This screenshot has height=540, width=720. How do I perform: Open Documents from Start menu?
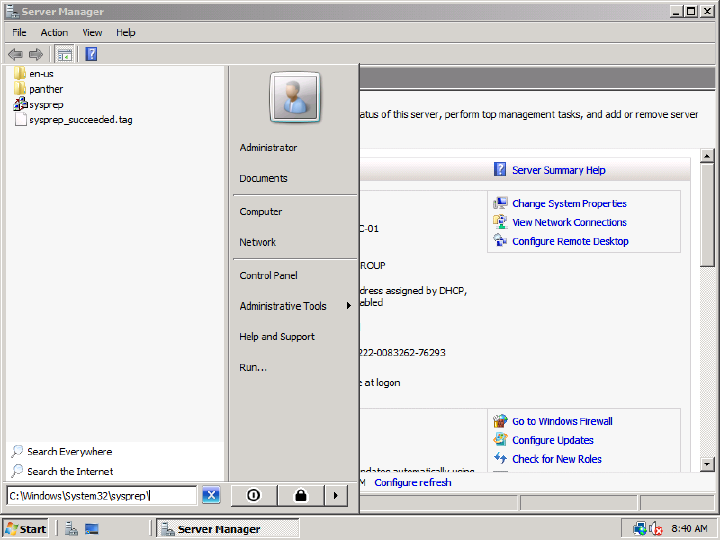click(x=263, y=178)
